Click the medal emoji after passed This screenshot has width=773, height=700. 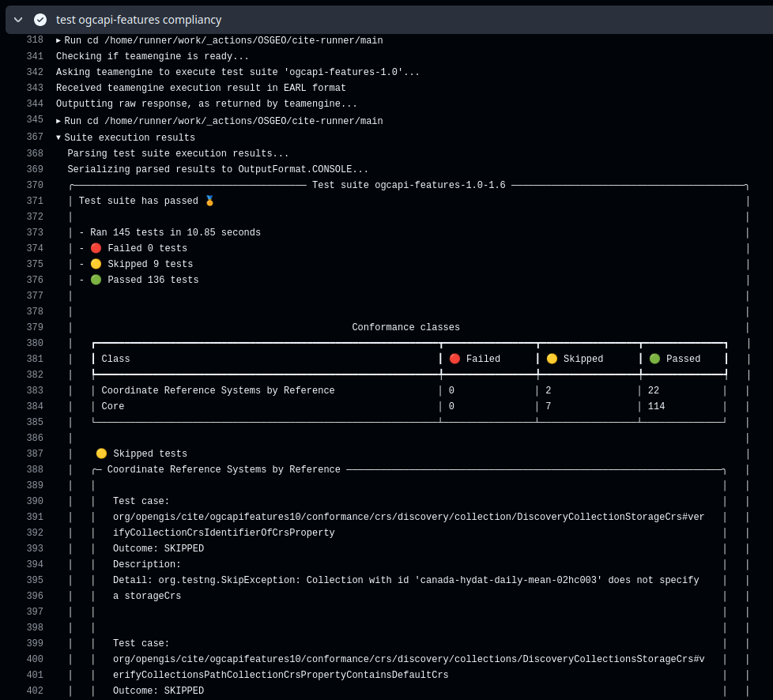(209, 201)
